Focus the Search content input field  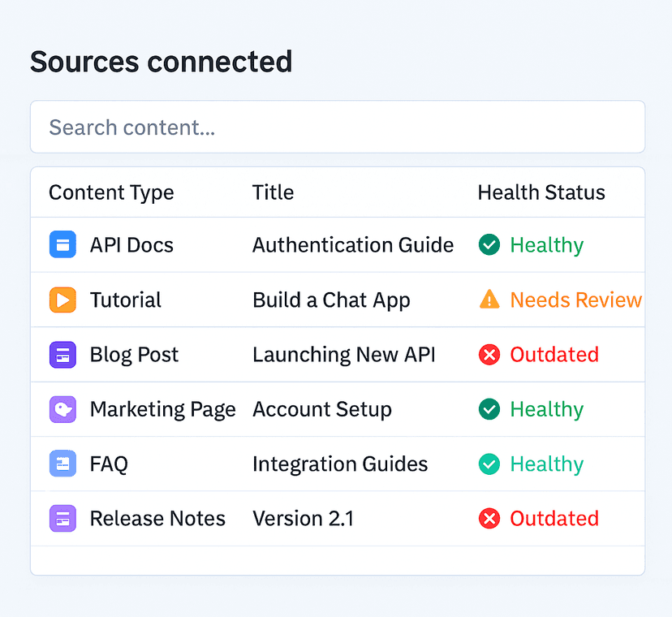tap(338, 127)
